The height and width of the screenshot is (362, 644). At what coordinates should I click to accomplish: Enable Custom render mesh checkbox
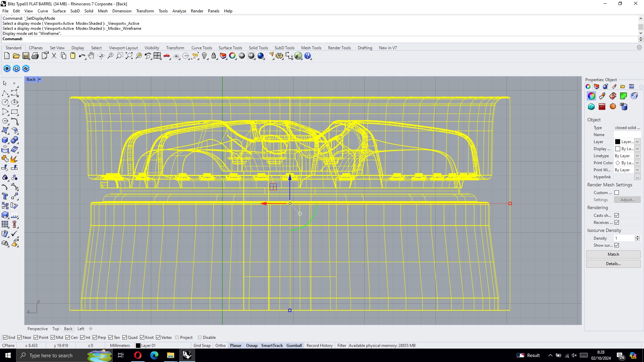tap(616, 193)
